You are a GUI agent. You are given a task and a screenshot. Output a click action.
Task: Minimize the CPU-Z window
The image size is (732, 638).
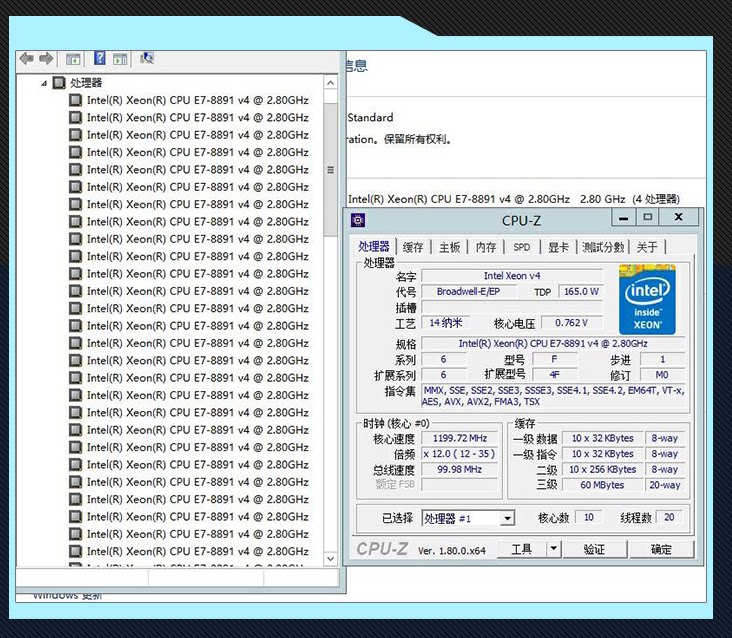pos(623,217)
